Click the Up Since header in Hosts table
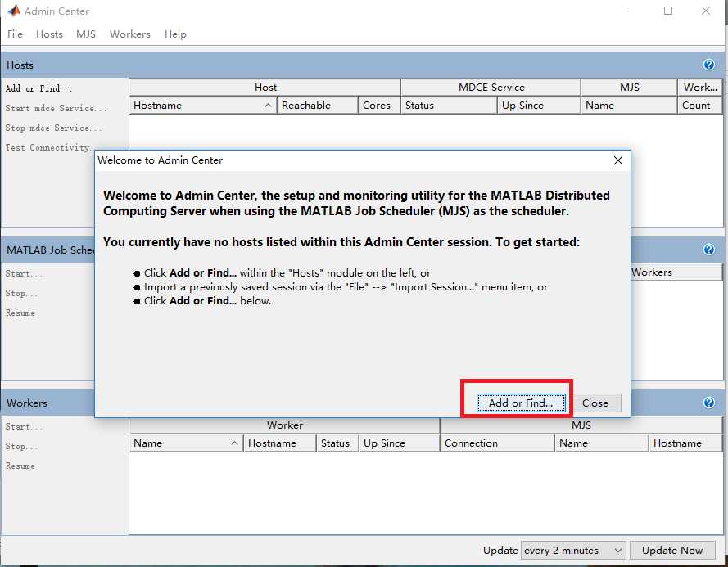 [x=539, y=106]
